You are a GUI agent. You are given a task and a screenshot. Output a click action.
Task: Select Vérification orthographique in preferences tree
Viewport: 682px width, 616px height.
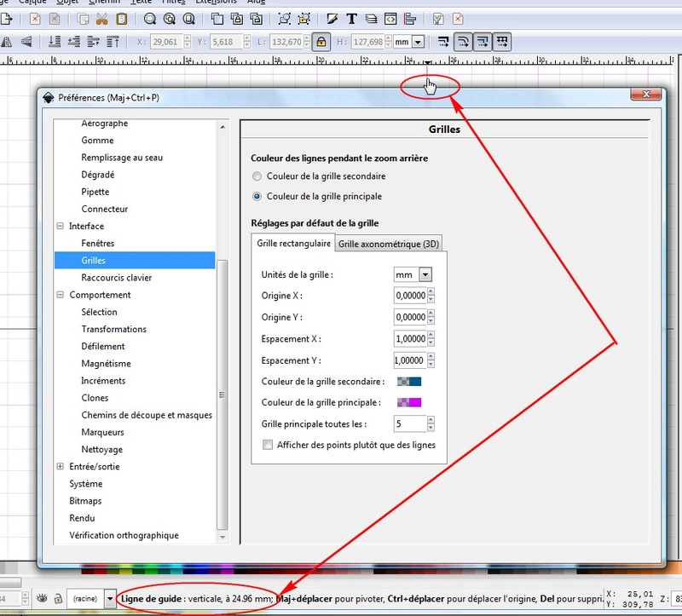pyautogui.click(x=124, y=535)
